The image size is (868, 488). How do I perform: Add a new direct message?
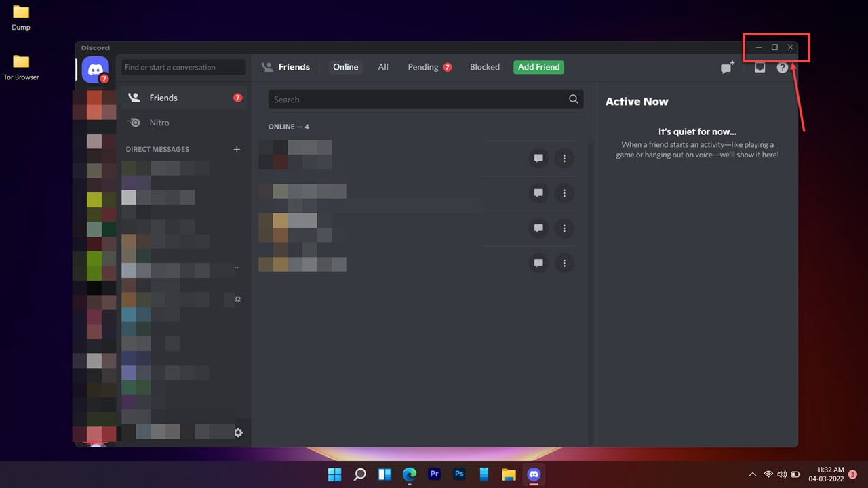pos(237,149)
